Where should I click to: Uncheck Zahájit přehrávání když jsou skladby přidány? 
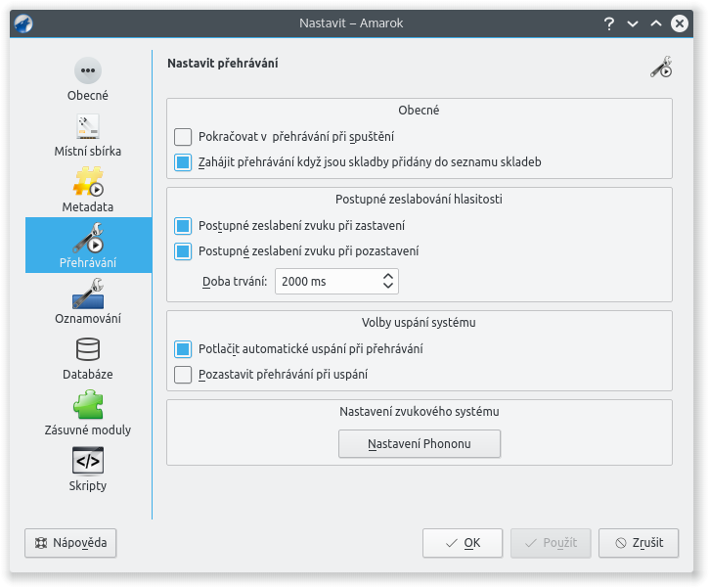tap(183, 162)
